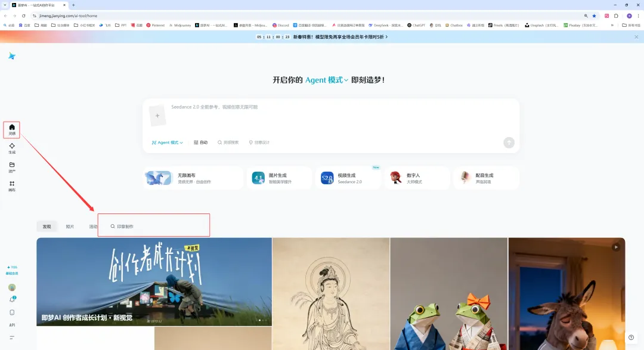Screen dimensions: 644x350
Task: Open the Chrome profile avatar
Action: (x=629, y=16)
